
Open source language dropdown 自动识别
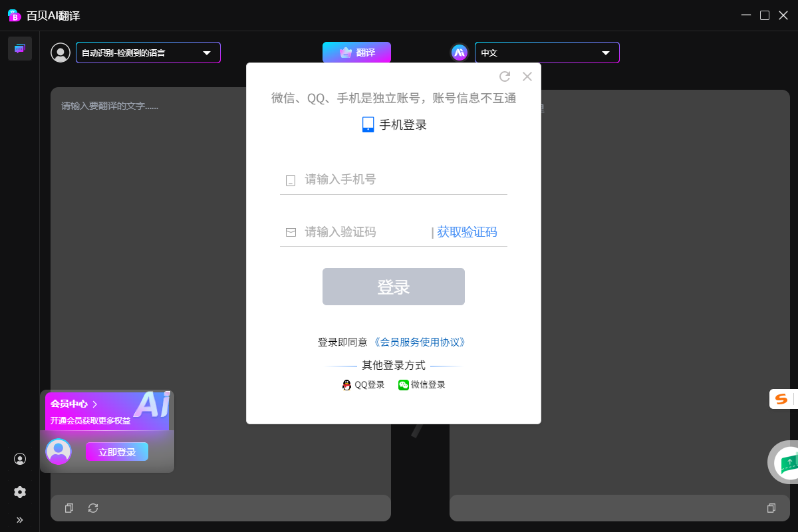148,53
